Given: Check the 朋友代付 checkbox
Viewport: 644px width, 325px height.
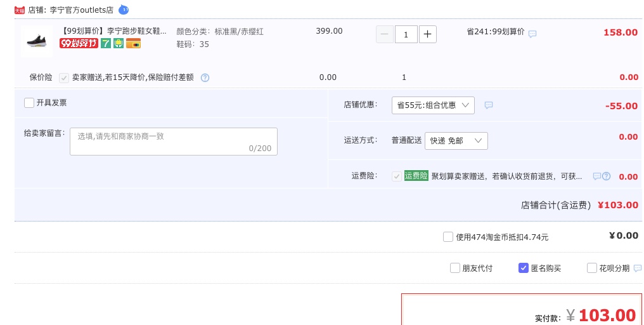Looking at the screenshot, I should click(454, 269).
